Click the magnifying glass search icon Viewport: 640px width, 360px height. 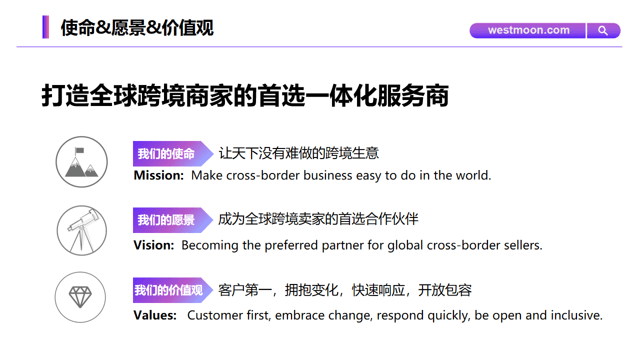(x=603, y=31)
